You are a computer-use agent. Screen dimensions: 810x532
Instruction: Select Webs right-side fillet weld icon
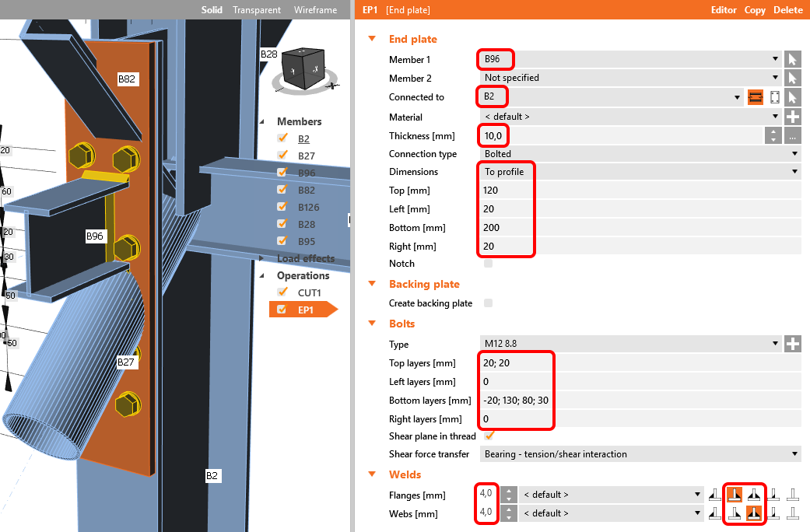735,513
